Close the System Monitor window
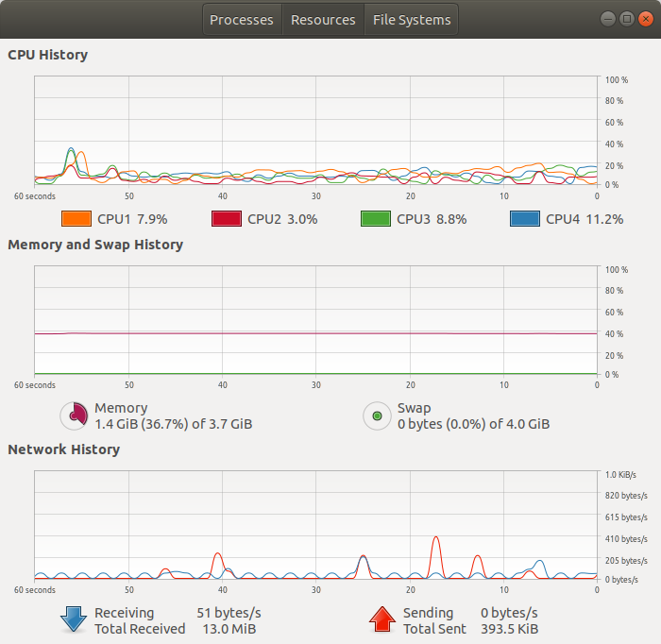Viewport: 661px width, 644px height. (x=646, y=19)
